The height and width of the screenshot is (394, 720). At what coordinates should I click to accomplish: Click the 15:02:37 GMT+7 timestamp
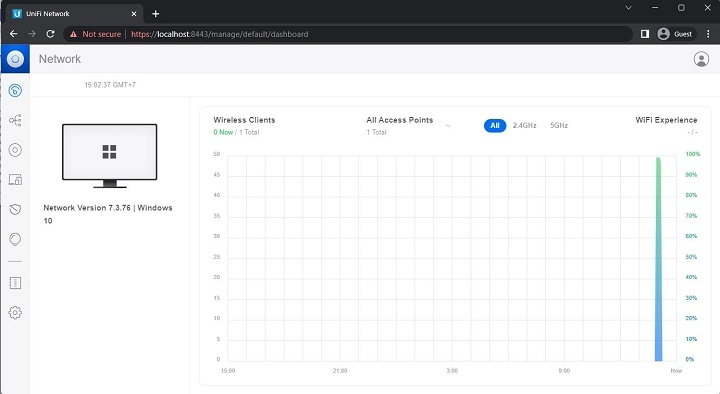[110, 85]
